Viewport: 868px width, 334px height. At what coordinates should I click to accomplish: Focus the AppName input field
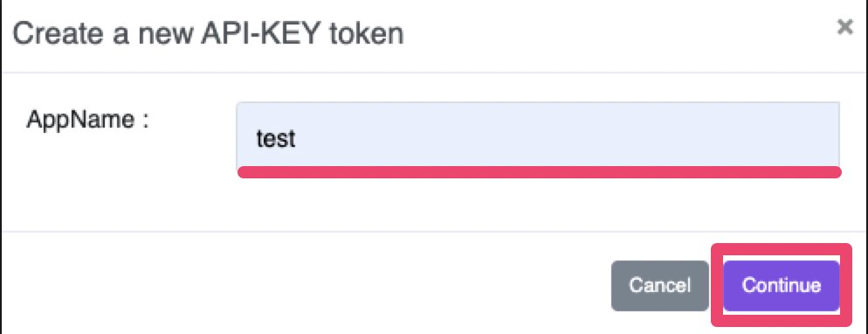tap(538, 135)
